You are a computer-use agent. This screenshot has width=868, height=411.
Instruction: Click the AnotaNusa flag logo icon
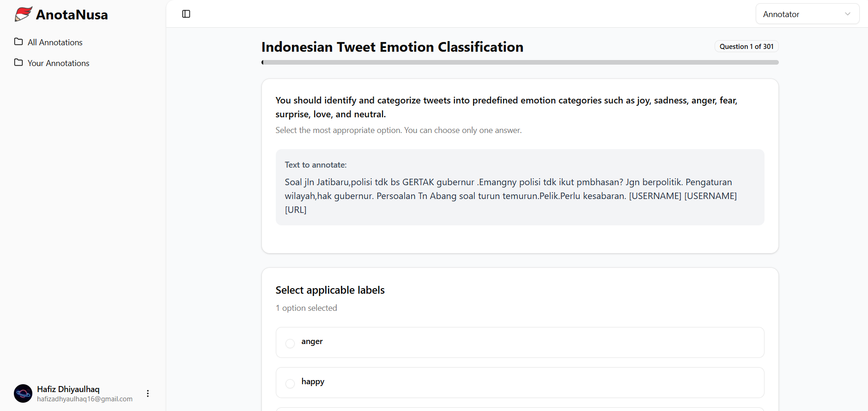point(23,14)
